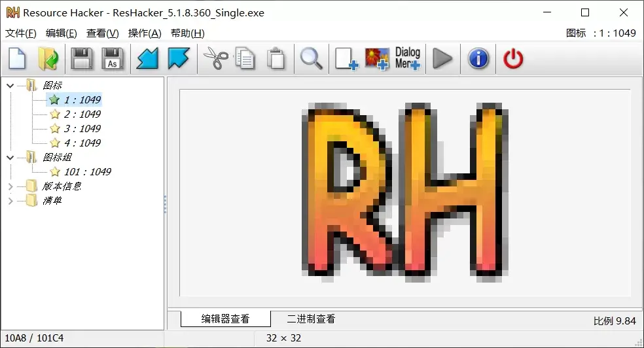Screen dimensions: 644x348
Task: Open the 编辑(E) menu
Action: [62, 33]
